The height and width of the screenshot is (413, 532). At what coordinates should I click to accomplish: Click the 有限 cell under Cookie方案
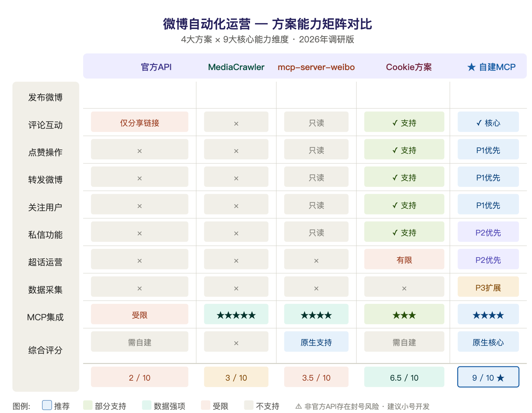(x=404, y=259)
